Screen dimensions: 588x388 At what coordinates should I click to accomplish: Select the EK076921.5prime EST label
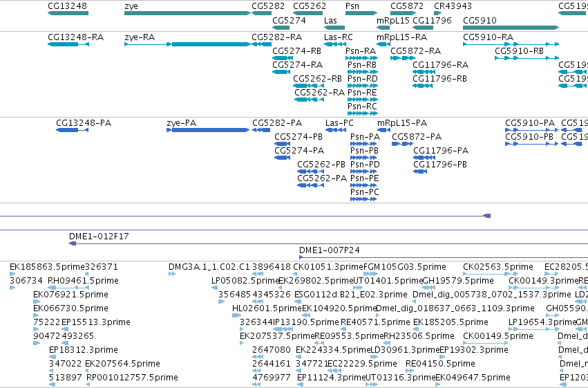[x=71, y=295]
